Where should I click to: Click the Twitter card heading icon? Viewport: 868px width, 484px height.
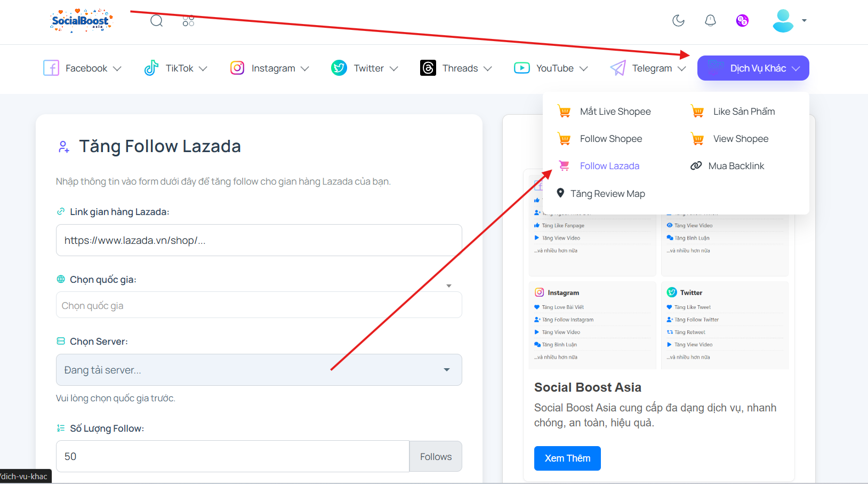coord(672,292)
